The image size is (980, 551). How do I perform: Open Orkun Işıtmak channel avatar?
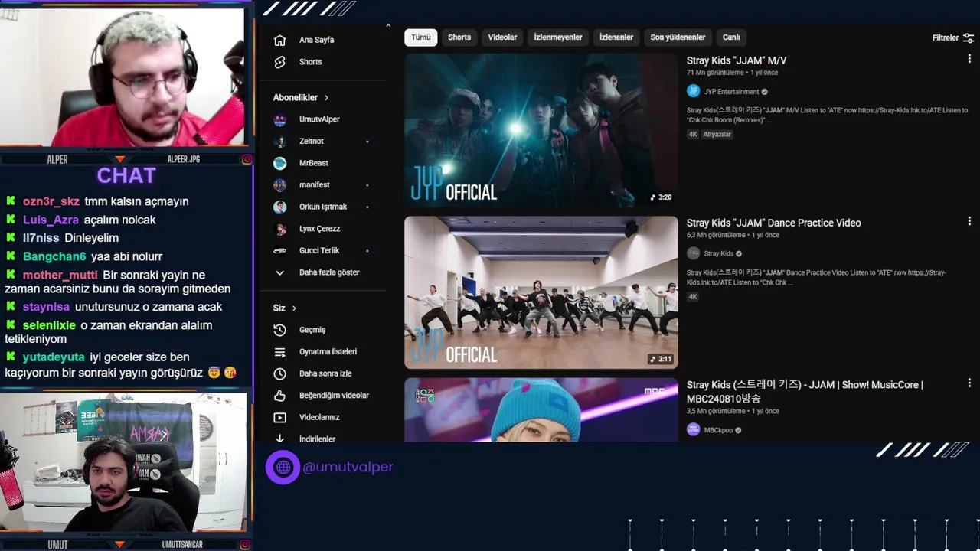pos(280,207)
